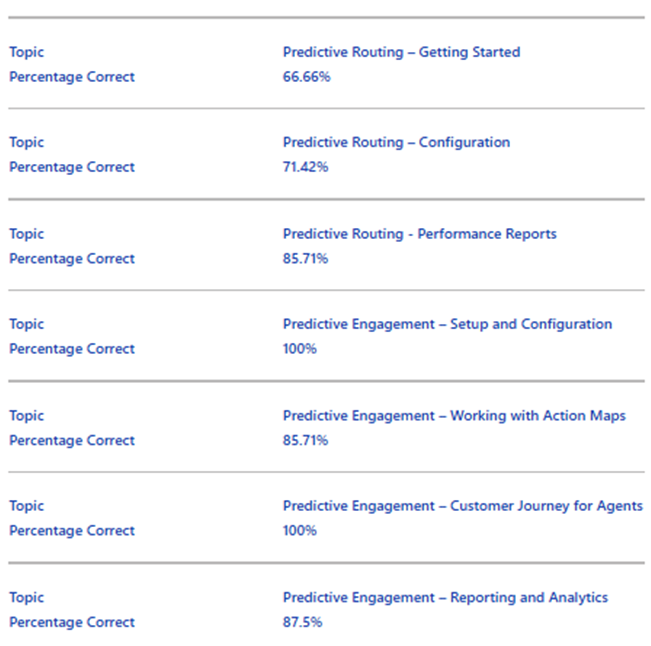Click 'Percentage Correct' label beside 66.66%
This screenshot has height=646, width=651.
pyautogui.click(x=72, y=77)
